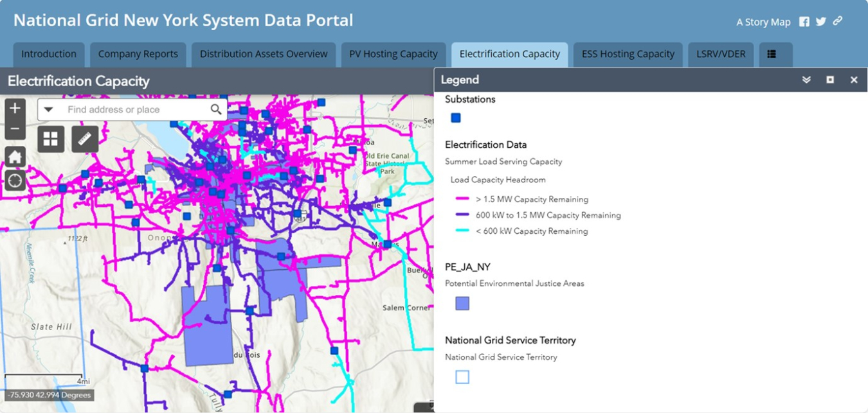Find my location on the map
Screen dimensions: 868x413
coord(15,180)
